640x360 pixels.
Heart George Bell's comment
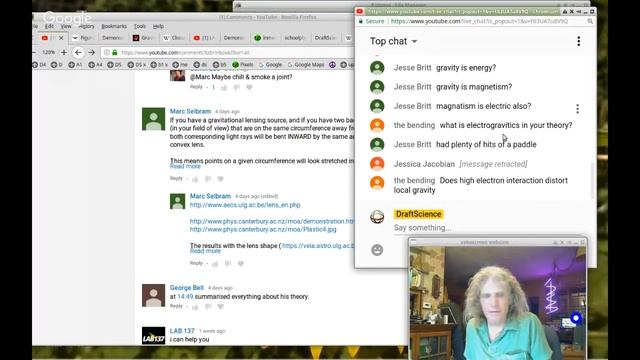click(220, 307)
